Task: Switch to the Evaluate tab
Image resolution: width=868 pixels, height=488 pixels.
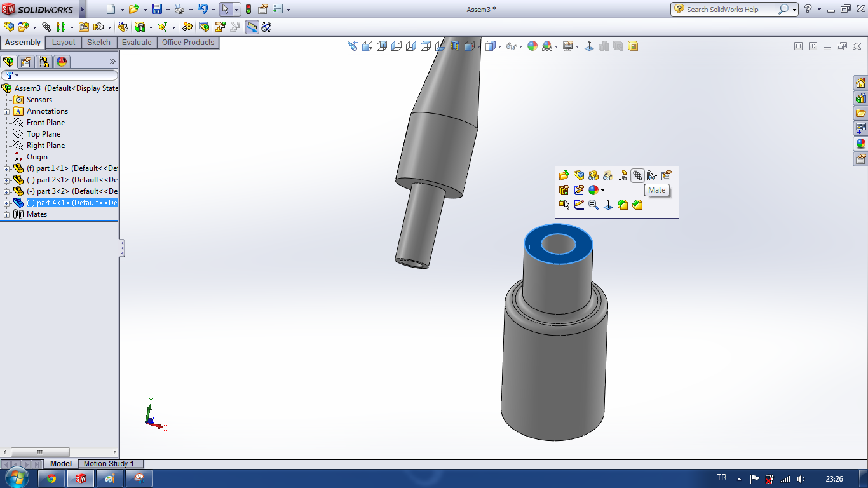Action: click(137, 43)
